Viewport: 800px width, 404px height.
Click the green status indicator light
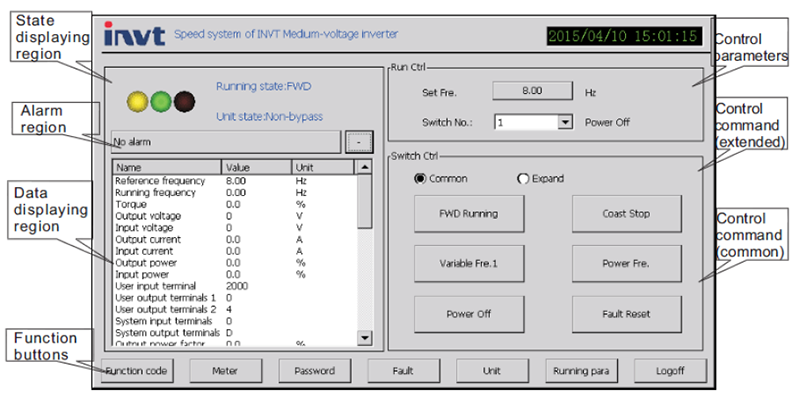(161, 102)
